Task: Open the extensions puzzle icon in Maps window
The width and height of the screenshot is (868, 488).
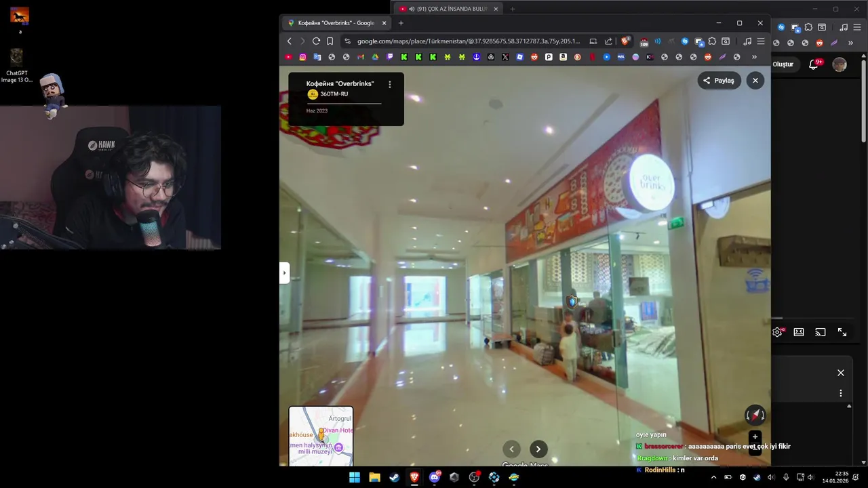Action: tap(712, 41)
